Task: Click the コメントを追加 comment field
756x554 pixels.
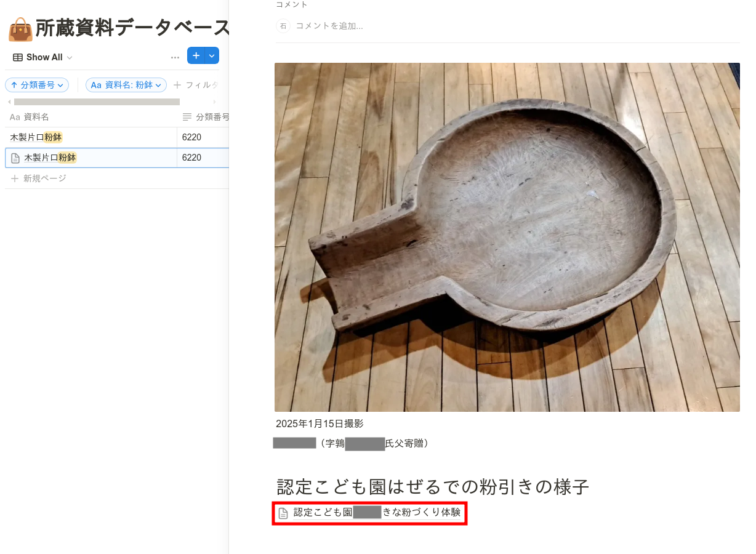Action: click(x=329, y=26)
